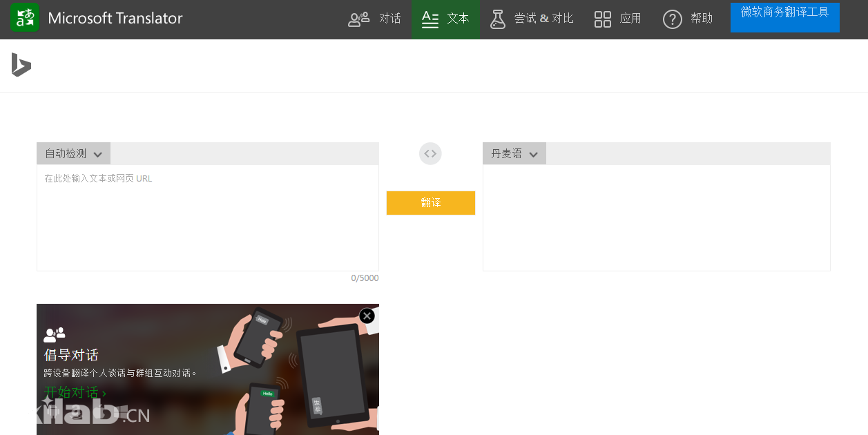
Task: Expand the 自动检测 source language dropdown
Action: (73, 153)
